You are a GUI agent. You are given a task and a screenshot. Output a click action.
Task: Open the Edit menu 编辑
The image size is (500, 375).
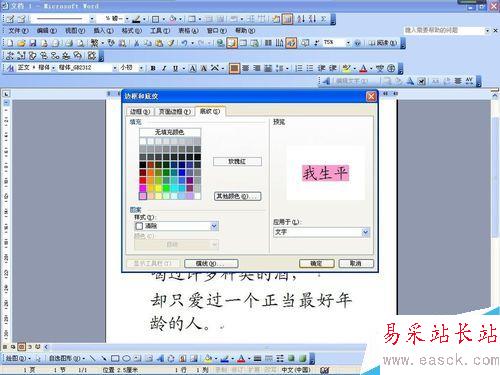47,31
